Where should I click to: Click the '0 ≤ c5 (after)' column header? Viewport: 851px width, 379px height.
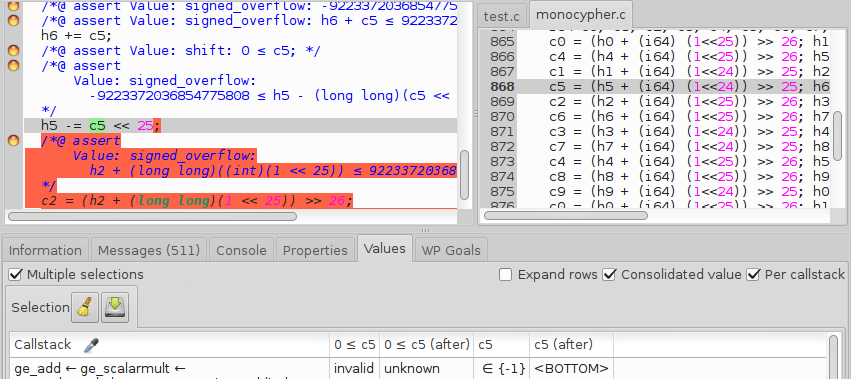[x=427, y=345]
